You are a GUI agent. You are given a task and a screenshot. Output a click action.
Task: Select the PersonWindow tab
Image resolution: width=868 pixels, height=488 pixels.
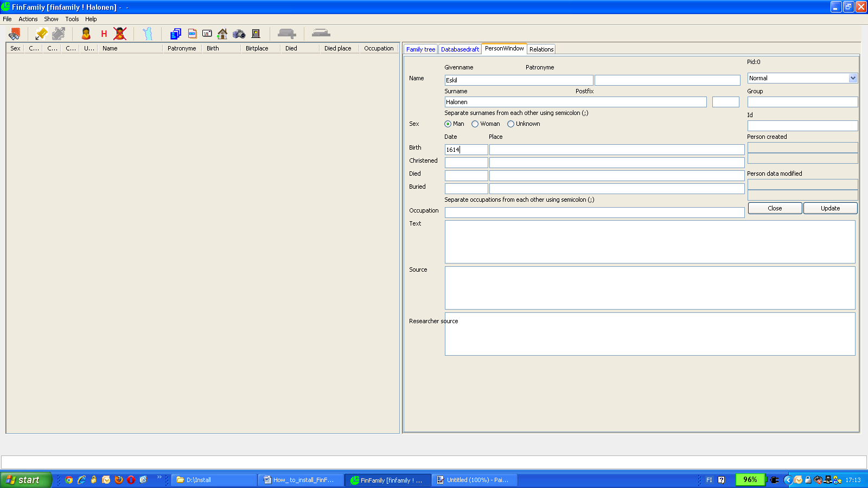505,48
